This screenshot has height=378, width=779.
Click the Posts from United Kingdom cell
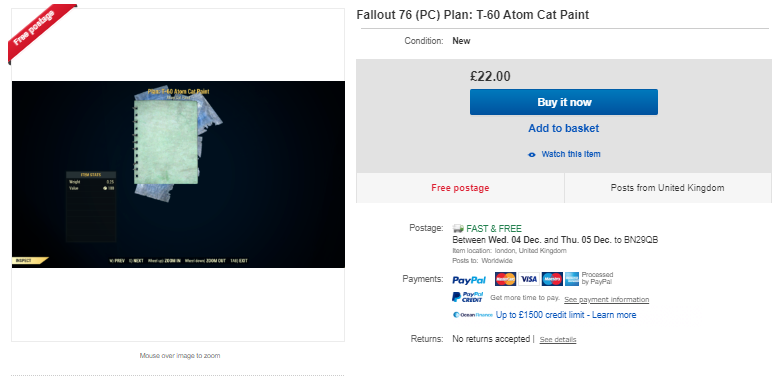click(667, 188)
